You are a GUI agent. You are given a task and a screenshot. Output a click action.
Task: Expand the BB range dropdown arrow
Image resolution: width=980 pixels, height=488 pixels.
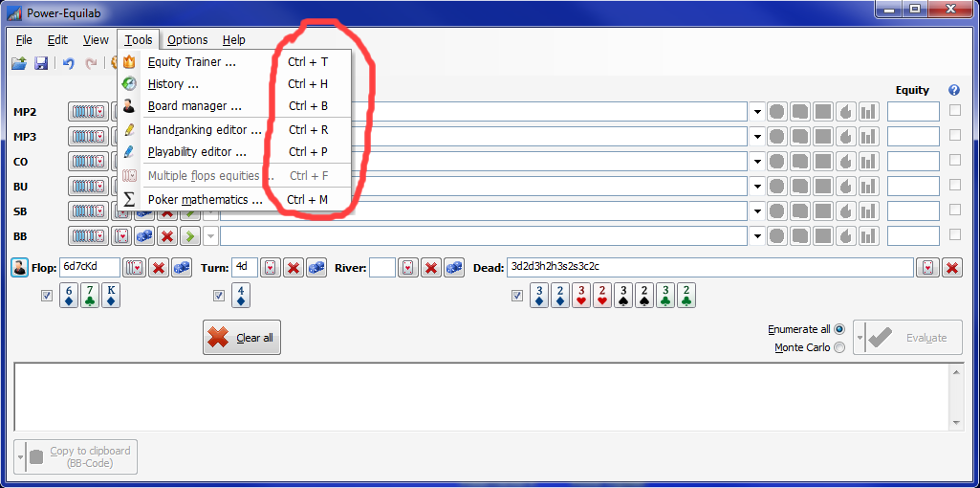[x=757, y=235]
